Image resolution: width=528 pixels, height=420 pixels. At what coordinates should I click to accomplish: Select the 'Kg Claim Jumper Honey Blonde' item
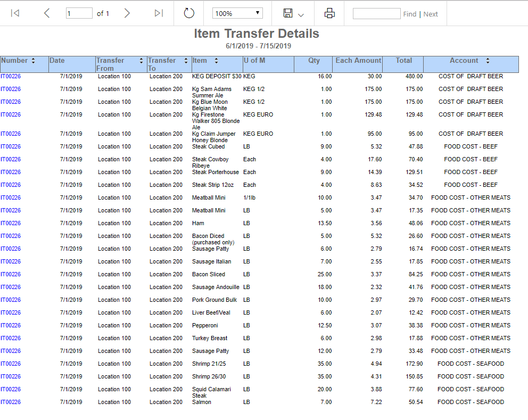point(214,137)
